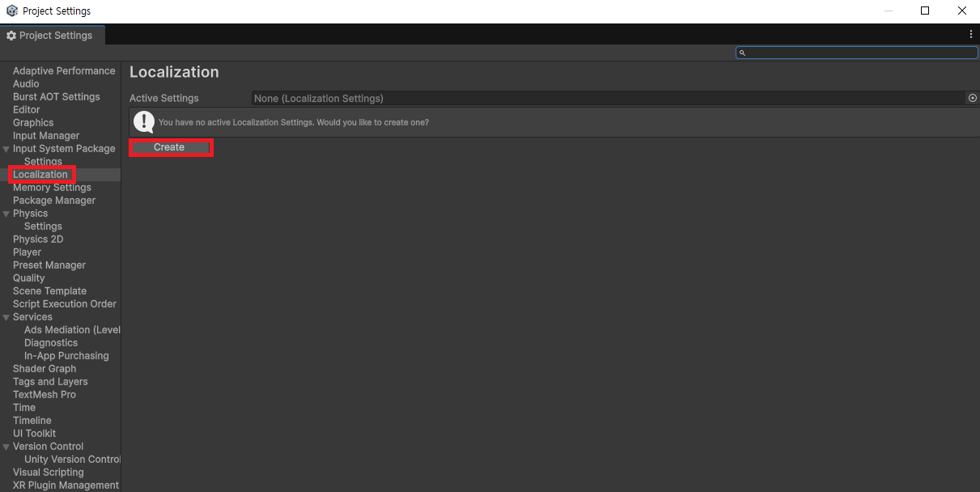Collapse the Physics group
980x492 pixels.
pyautogui.click(x=6, y=214)
